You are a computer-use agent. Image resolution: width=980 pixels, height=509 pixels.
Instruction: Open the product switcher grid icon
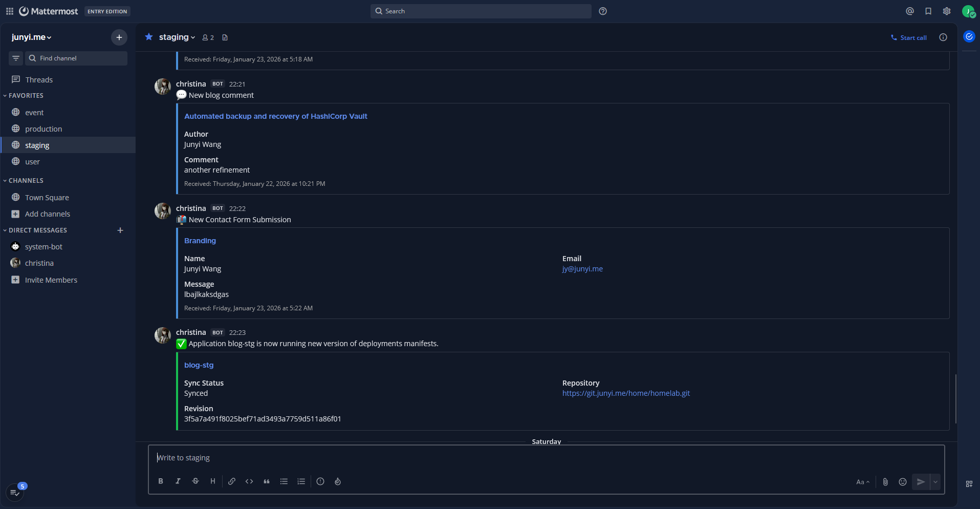(10, 11)
